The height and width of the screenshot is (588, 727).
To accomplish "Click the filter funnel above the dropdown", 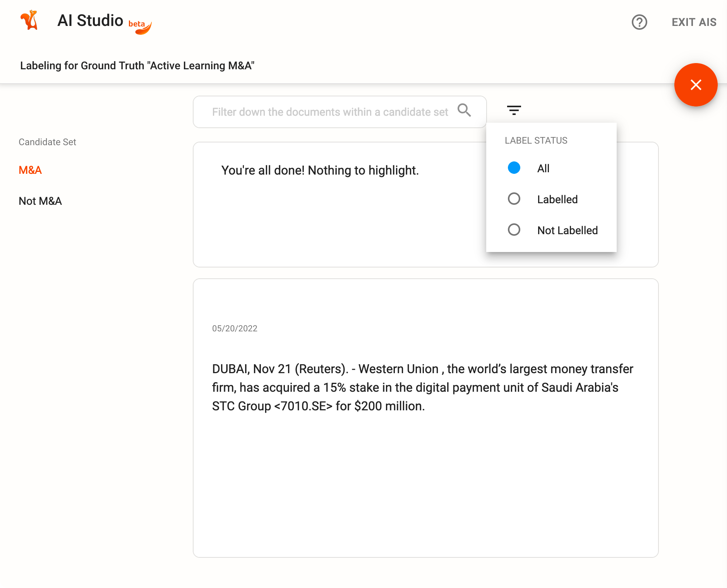I will click(514, 110).
